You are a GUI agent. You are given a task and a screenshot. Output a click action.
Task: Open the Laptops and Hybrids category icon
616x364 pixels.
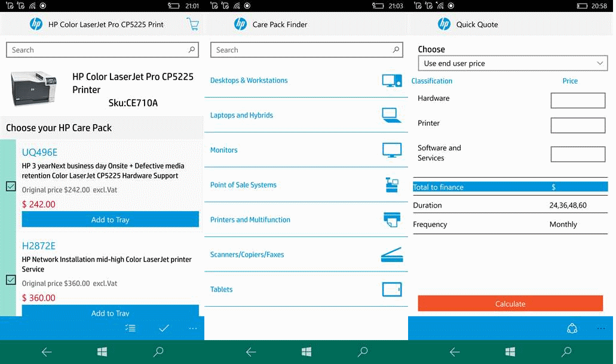coord(391,115)
